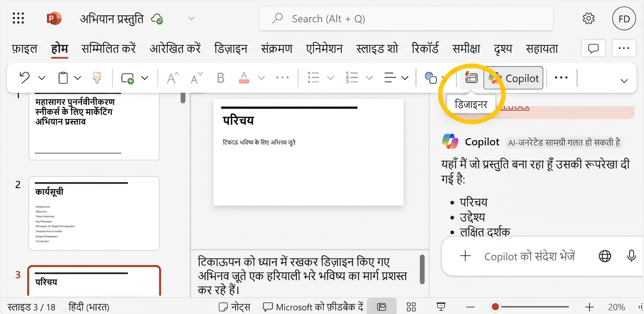Toggle the Copilot pane button
Viewport: 644px width, 314px height.
pyautogui.click(x=514, y=78)
